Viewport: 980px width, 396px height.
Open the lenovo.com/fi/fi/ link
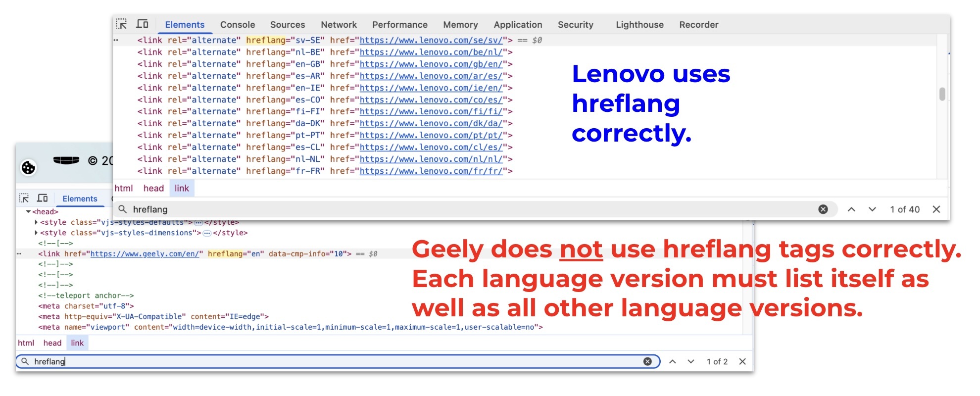click(431, 111)
